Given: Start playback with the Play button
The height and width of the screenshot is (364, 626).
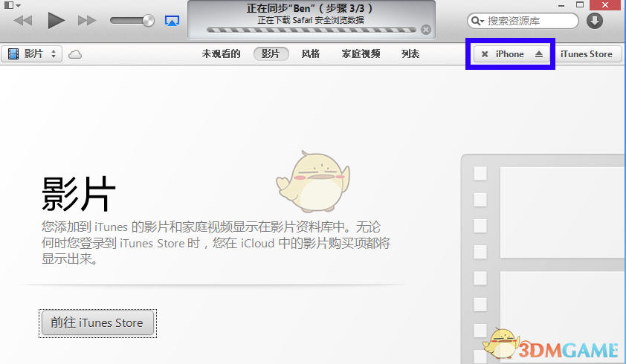Looking at the screenshot, I should coord(56,20).
